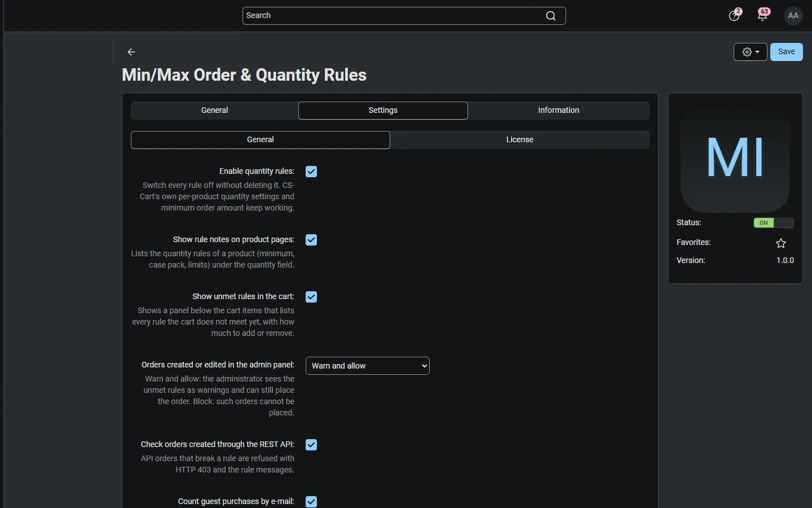Click the search magnifier icon

click(x=551, y=16)
